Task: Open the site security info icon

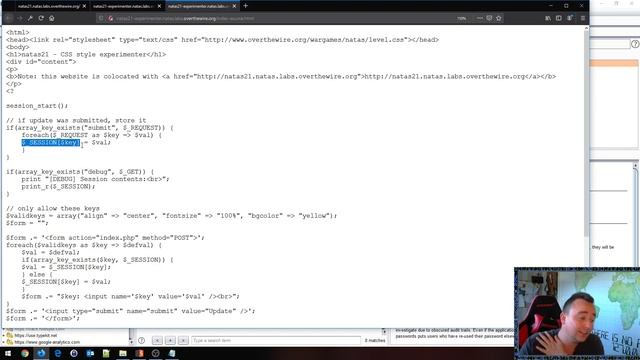Action: [x=111, y=18]
